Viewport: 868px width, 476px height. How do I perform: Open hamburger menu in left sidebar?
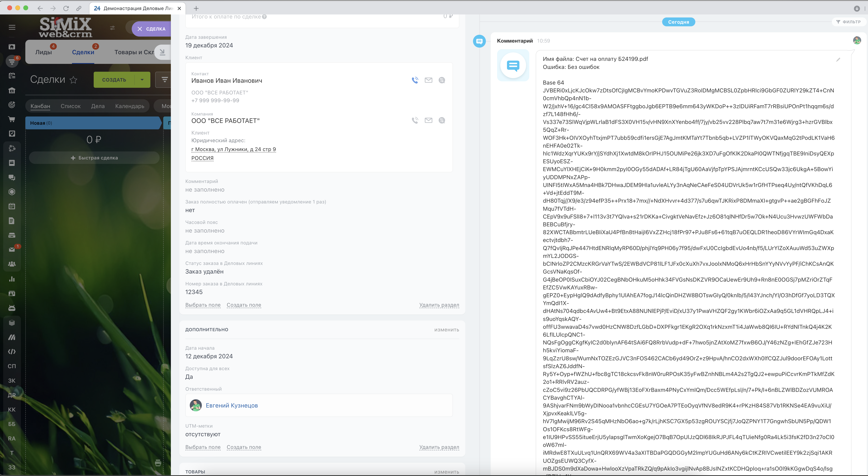click(12, 27)
